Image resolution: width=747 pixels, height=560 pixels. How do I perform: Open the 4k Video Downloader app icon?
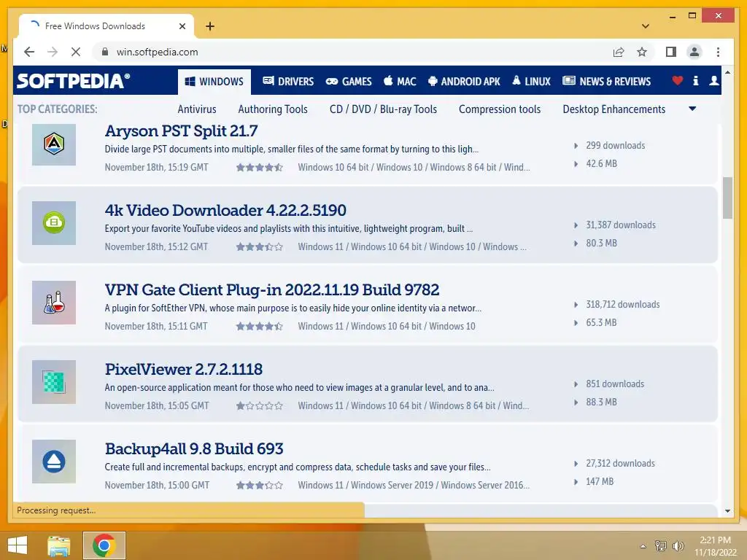tap(54, 223)
